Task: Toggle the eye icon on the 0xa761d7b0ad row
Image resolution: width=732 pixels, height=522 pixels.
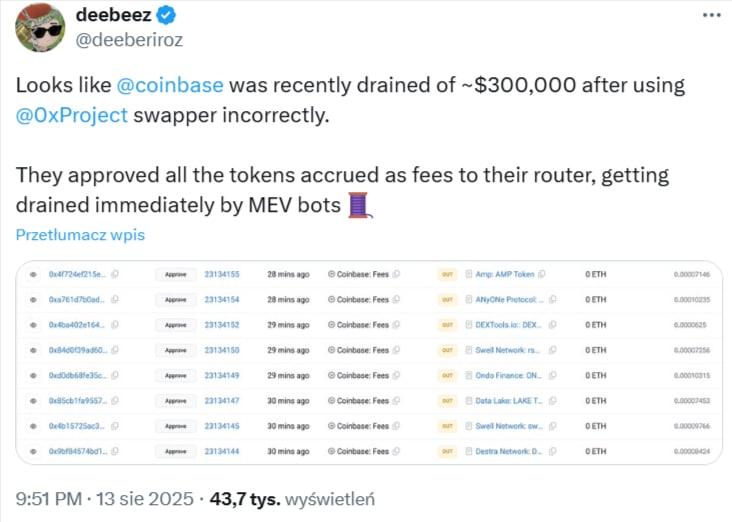Action: (x=32, y=299)
